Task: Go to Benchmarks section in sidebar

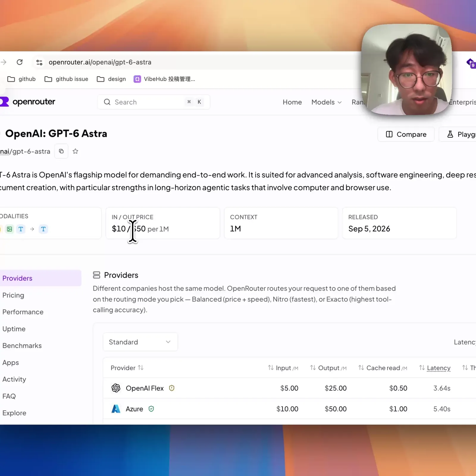Action: pyautogui.click(x=22, y=346)
